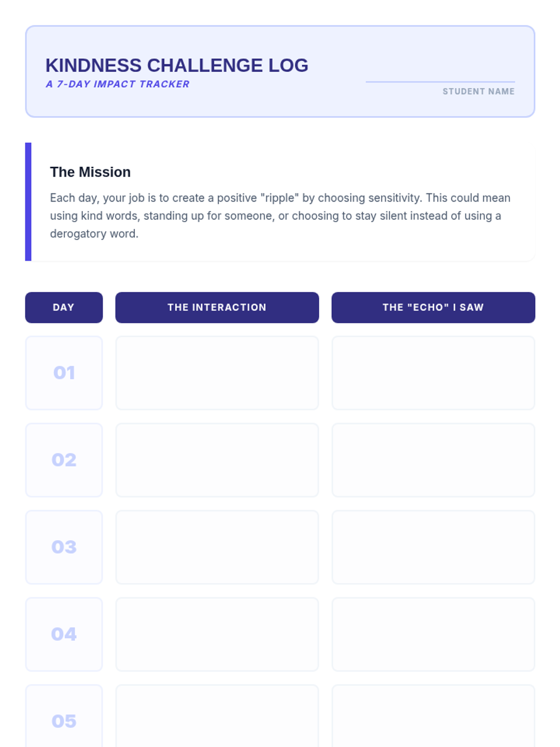The image size is (560, 747).
Task: Select the Day 02 echo box
Action: [433, 460]
